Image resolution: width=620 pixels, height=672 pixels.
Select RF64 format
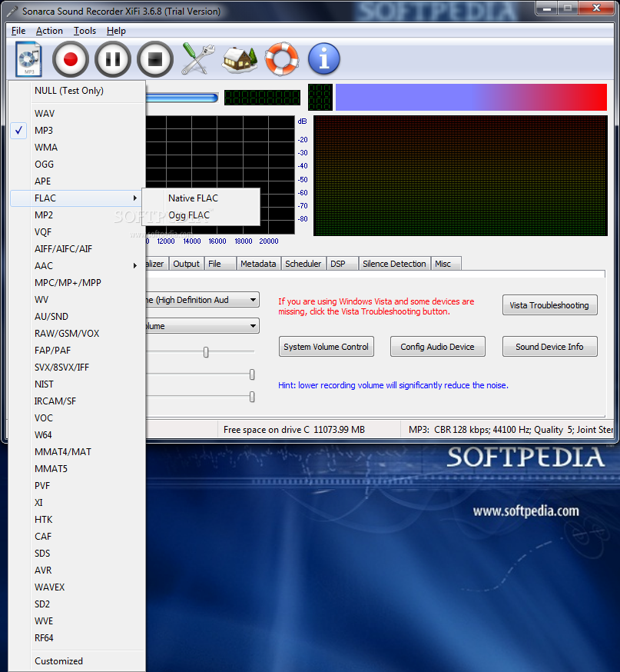[x=77, y=638]
